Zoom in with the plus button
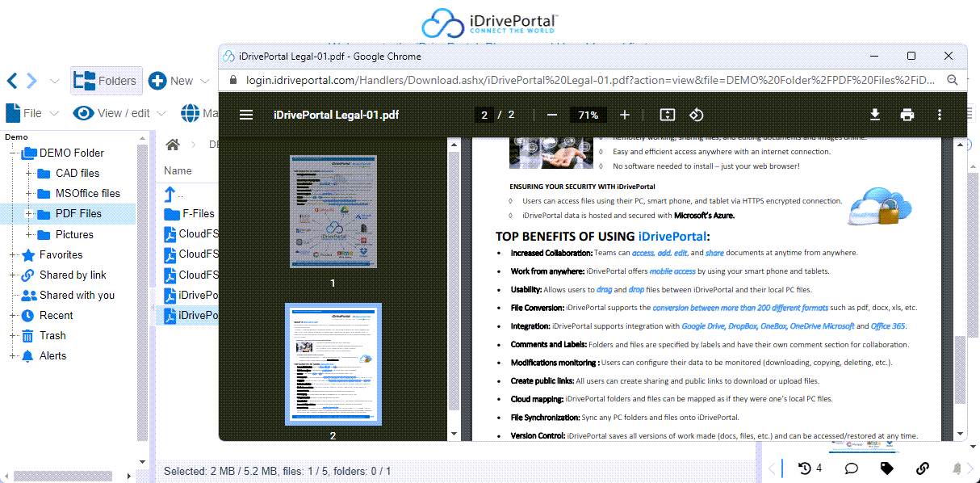This screenshot has width=980, height=483. pos(624,115)
